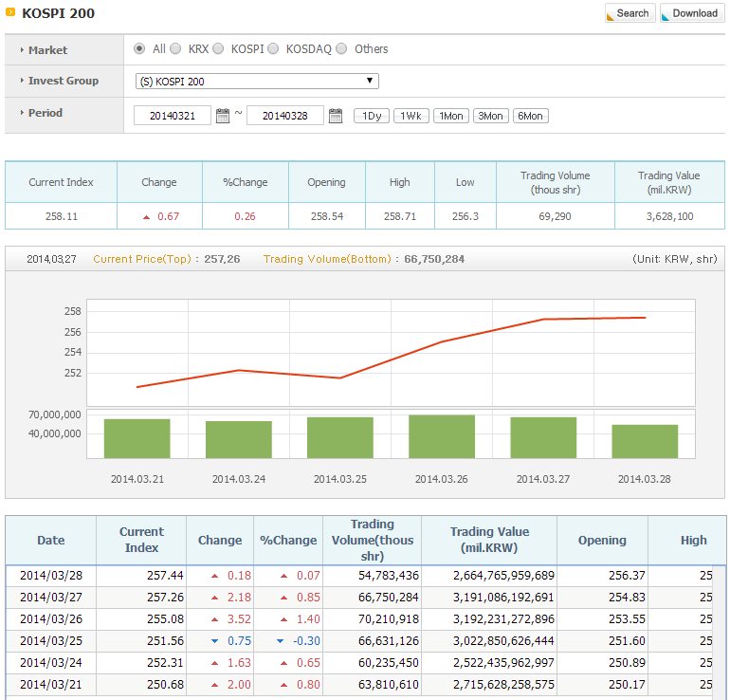730x700 pixels.
Task: Click the 2014.03.26 green volume bar
Action: (442, 436)
